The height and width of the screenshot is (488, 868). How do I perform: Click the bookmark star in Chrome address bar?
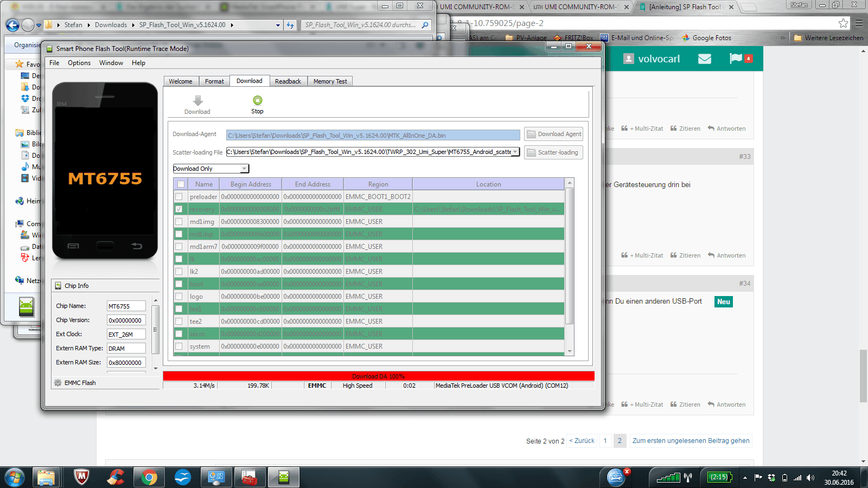(843, 23)
